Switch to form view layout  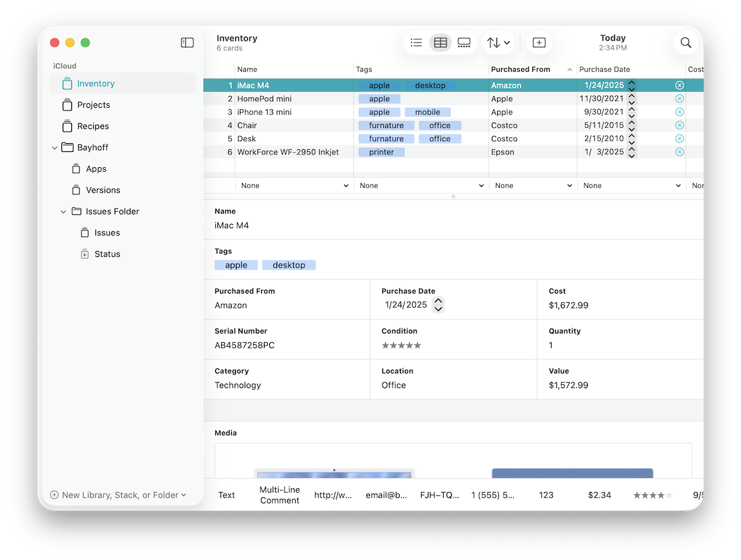464,42
